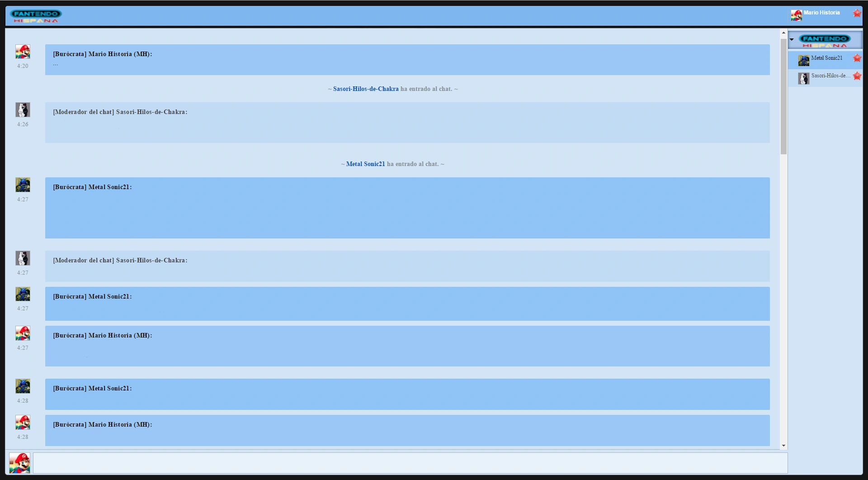Screen dimensions: 868x480
Task: Click the Fantendo Hispana logo in the user sidebar
Action: point(825,41)
